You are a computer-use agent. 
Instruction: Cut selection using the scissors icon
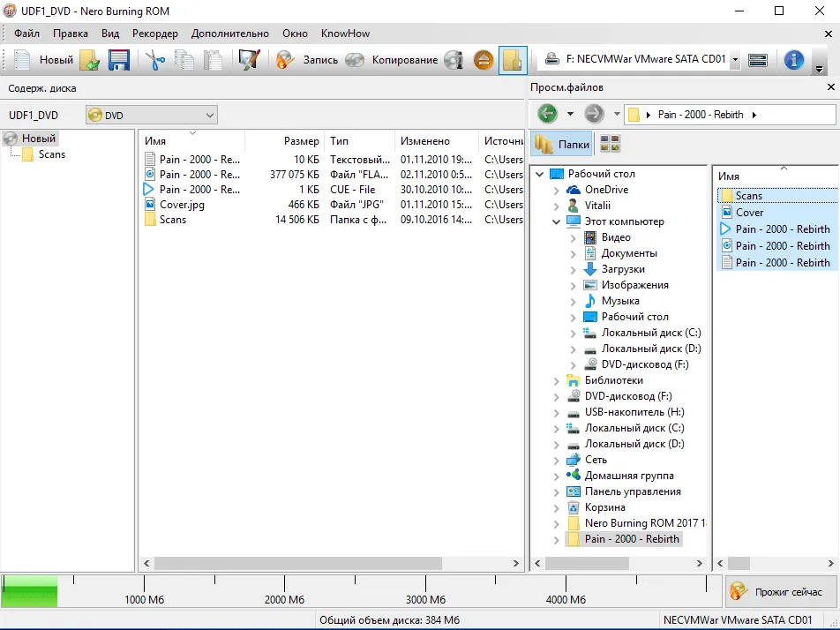[x=155, y=59]
